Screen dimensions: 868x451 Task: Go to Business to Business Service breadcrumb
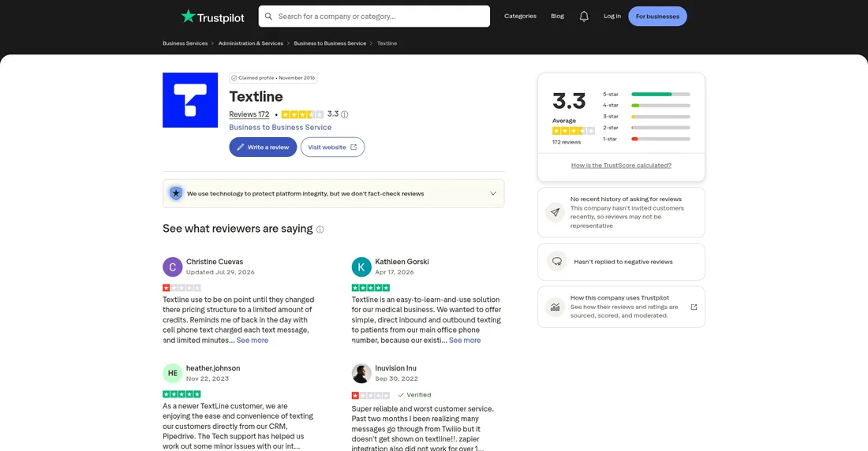(330, 43)
